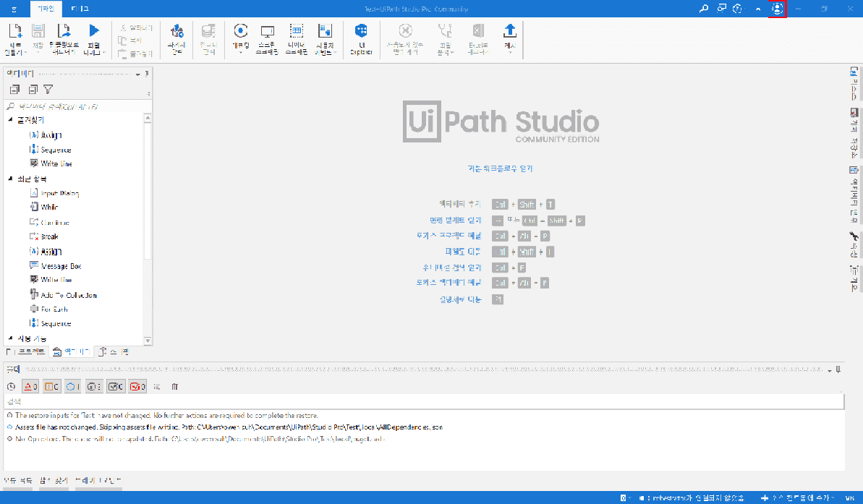Click the Activities tree scrollbar down arrow

[148, 341]
